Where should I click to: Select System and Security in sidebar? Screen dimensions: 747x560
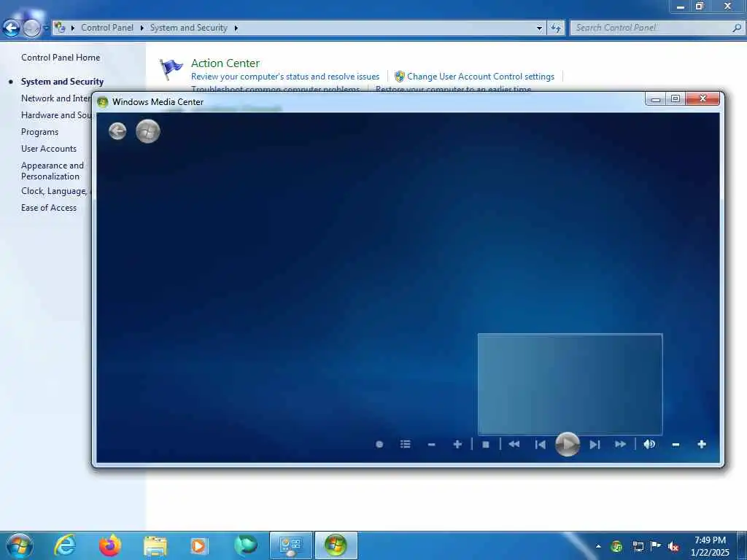pyautogui.click(x=62, y=82)
